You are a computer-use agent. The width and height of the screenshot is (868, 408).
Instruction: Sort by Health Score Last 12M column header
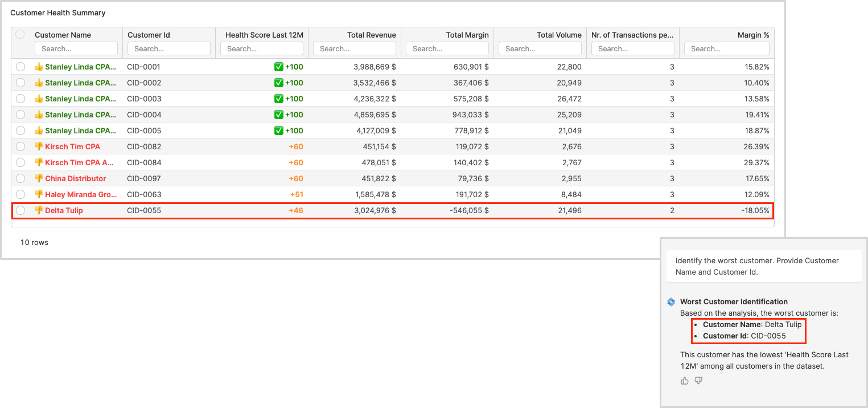(264, 35)
